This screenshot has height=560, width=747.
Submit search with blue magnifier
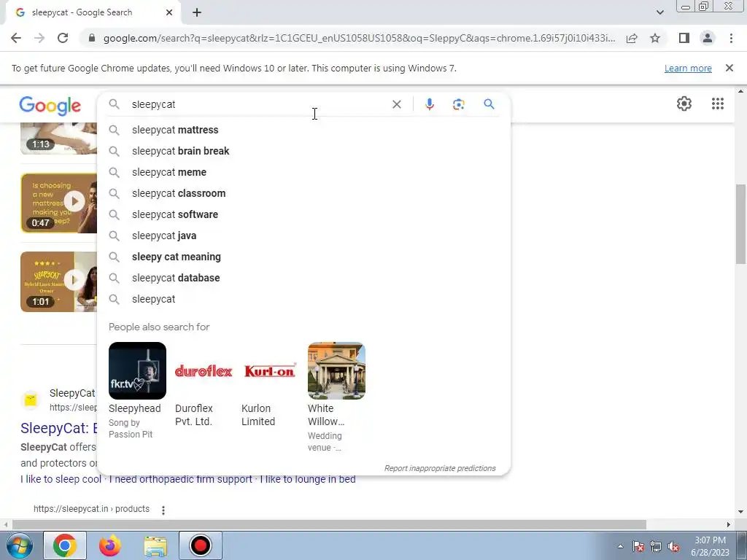point(489,104)
